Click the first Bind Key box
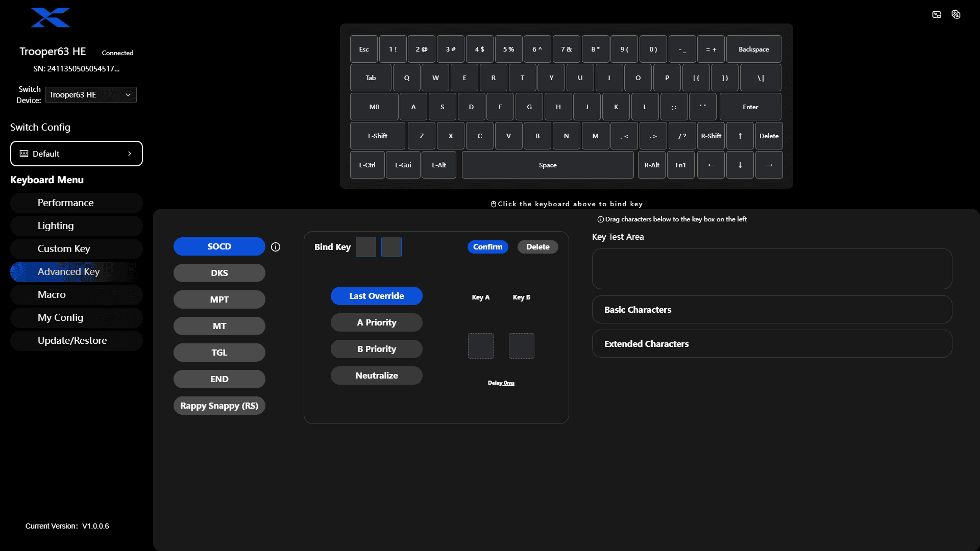 366,247
